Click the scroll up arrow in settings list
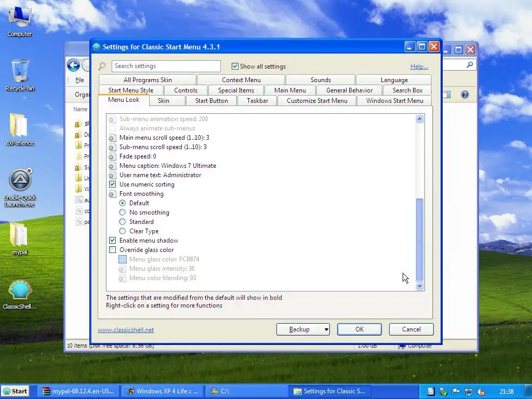The width and height of the screenshot is (532, 399). point(419,119)
